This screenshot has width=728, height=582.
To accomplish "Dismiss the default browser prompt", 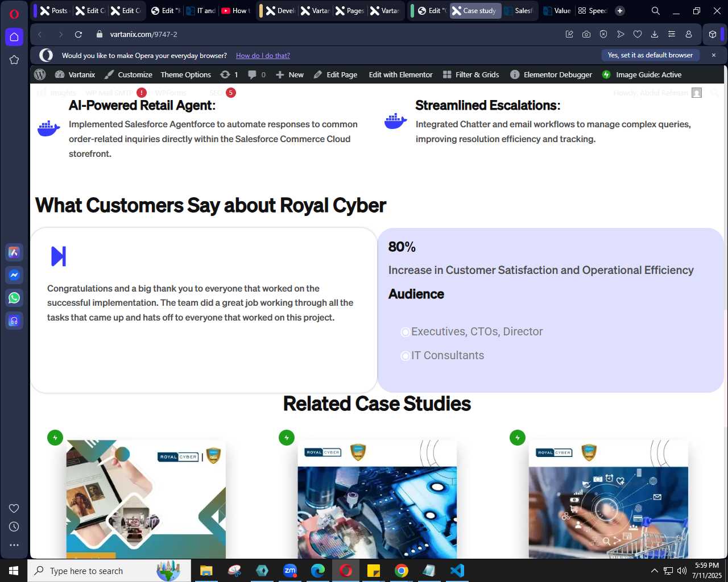I will 714,55.
